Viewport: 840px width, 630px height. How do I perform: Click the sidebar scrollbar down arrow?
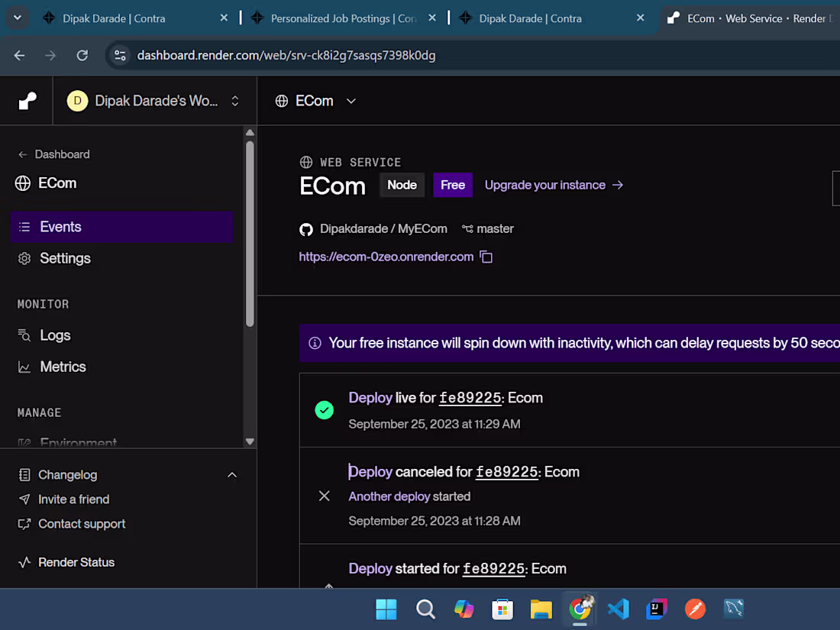(x=250, y=442)
